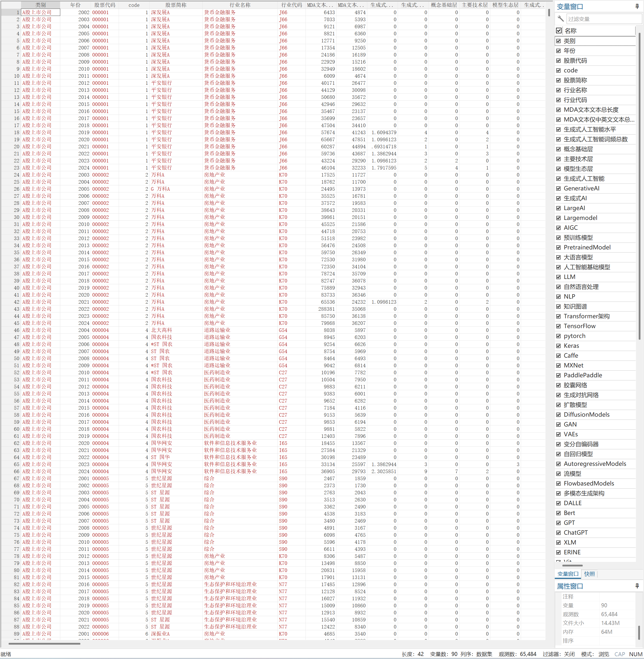Select the 年份 column header

(75, 5)
